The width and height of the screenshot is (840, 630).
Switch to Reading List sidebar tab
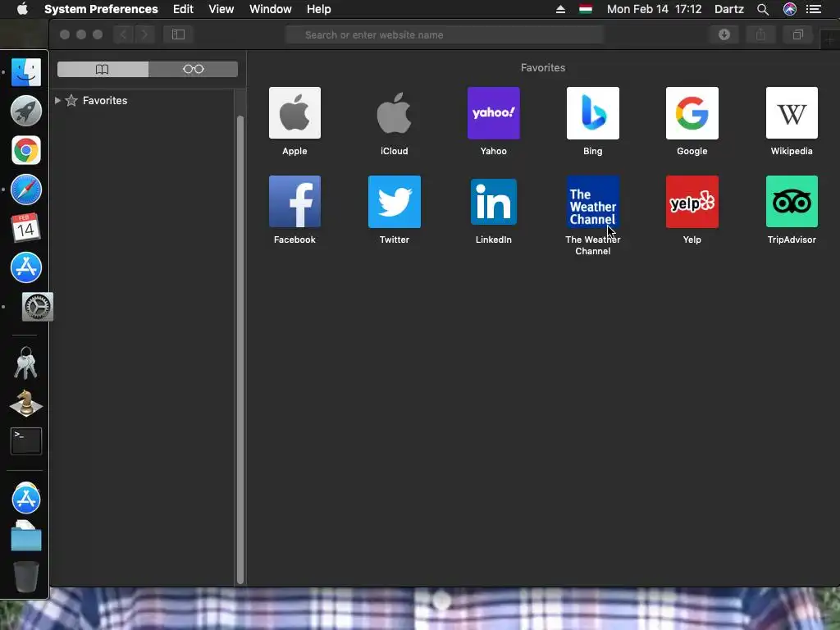pos(194,69)
